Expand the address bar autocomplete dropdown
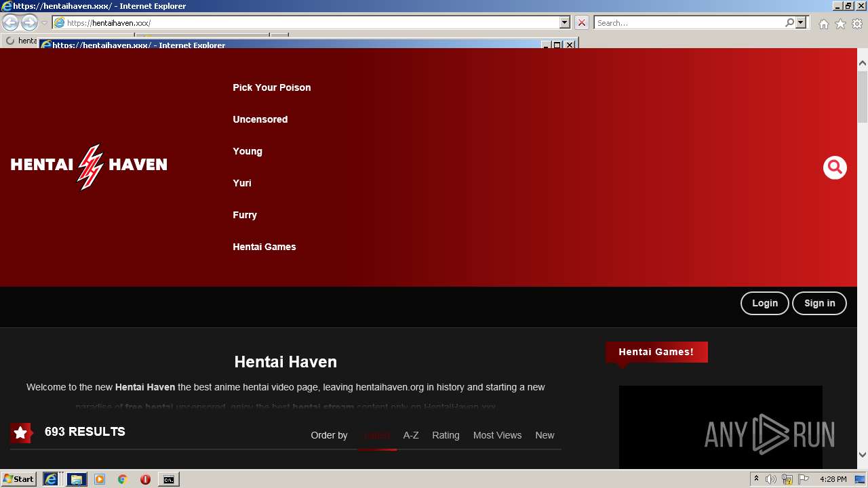Image resolution: width=868 pixels, height=488 pixels. [x=565, y=22]
